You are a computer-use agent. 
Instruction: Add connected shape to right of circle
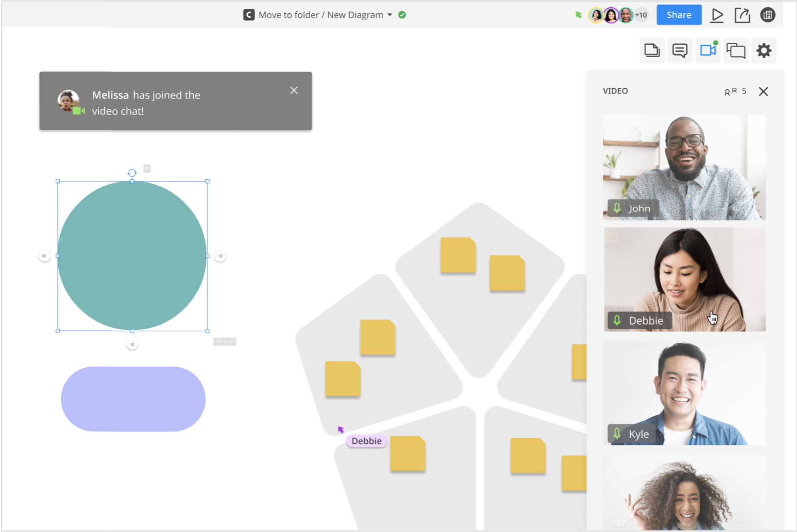pos(220,256)
